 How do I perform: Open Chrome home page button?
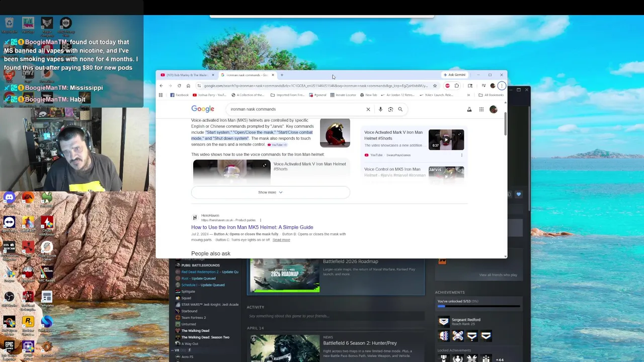(188, 86)
